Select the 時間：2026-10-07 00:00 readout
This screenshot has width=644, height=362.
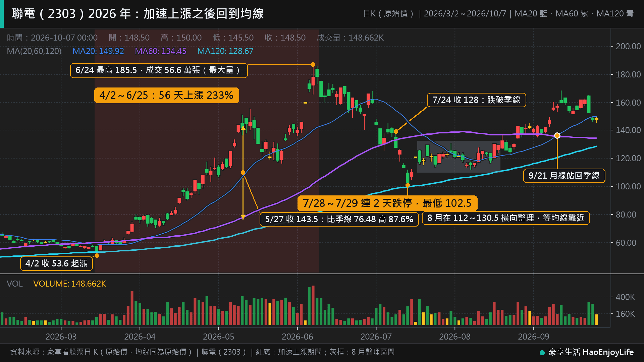52,38
